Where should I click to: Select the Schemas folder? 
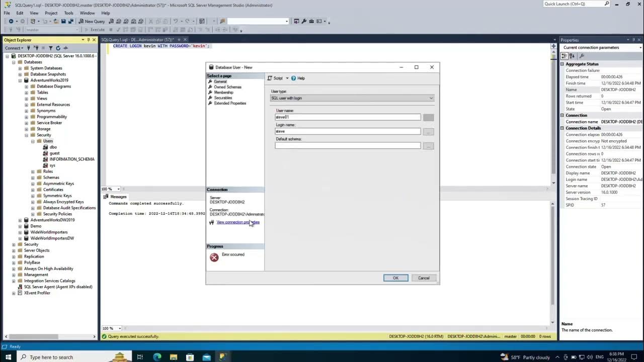51,177
